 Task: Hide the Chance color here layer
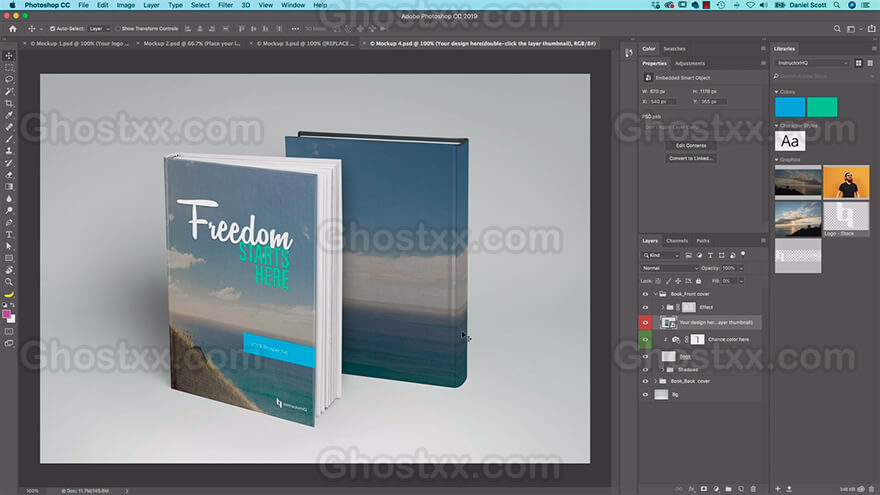[645, 340]
